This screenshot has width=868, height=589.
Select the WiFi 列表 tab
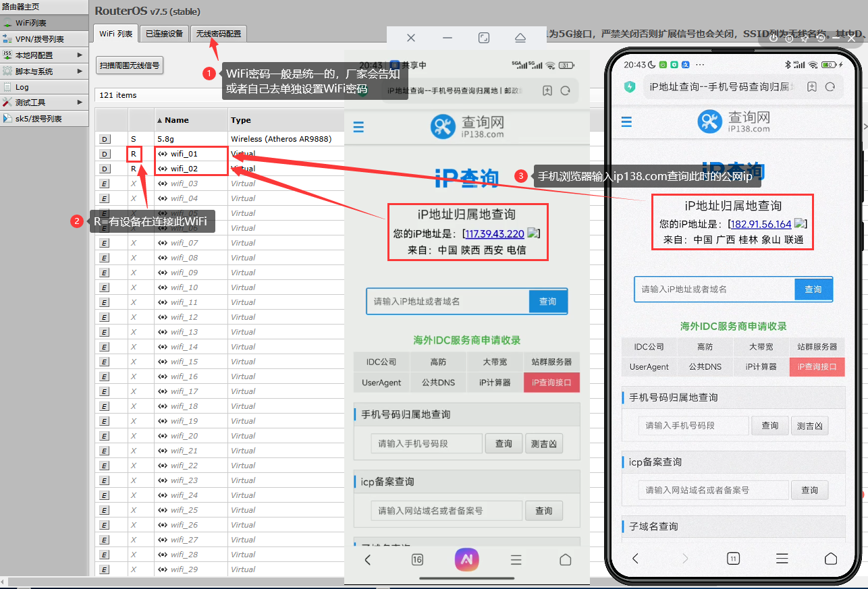point(116,33)
